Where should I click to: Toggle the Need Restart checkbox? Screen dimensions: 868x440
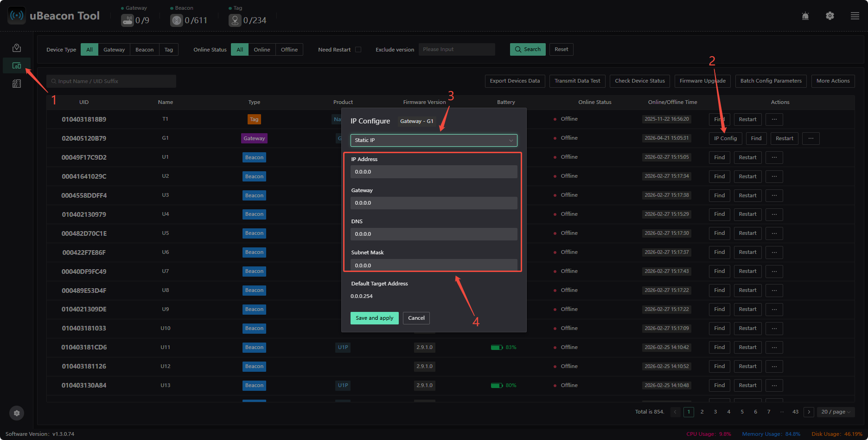coord(358,50)
